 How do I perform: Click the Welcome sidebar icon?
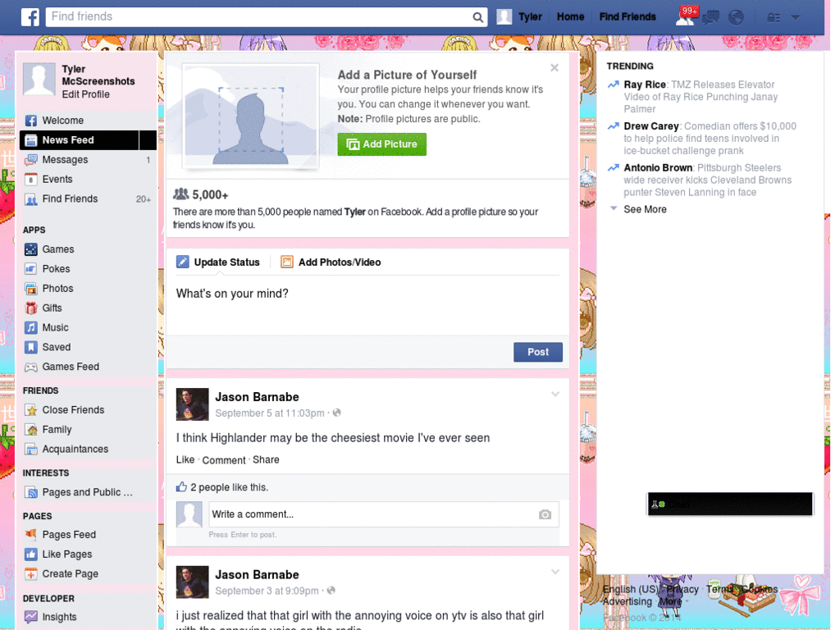[x=31, y=121]
